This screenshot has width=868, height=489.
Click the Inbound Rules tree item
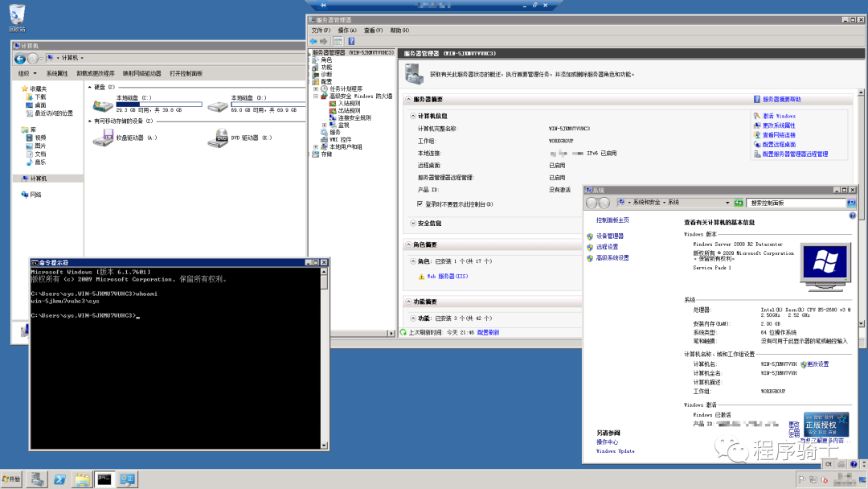[350, 103]
